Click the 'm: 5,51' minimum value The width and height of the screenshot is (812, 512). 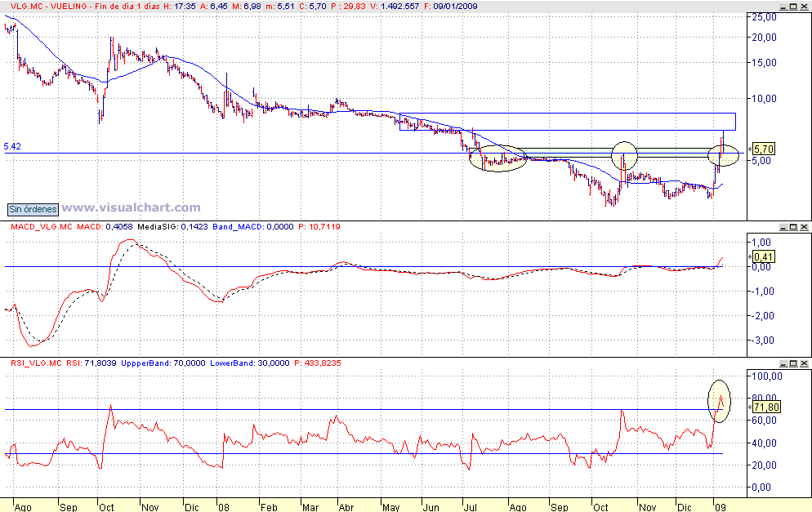(x=280, y=7)
